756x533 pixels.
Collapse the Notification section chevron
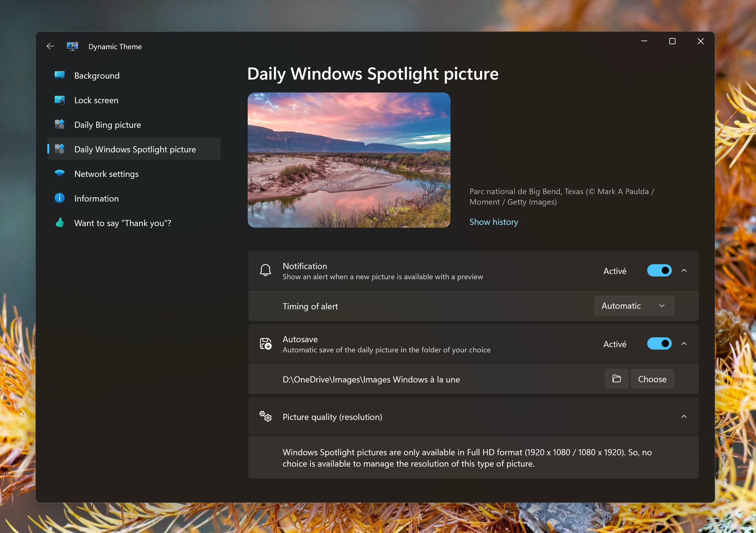[x=684, y=271]
